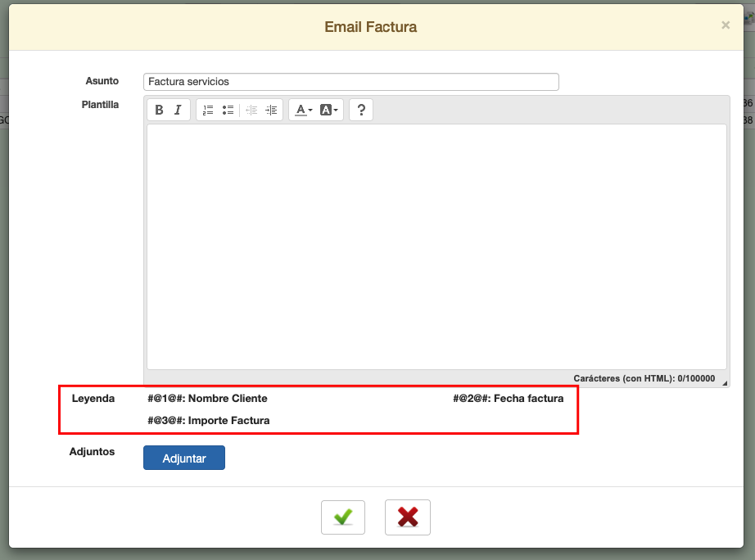This screenshot has width=755, height=560.
Task: Open the editor help question mark
Action: pos(361,110)
